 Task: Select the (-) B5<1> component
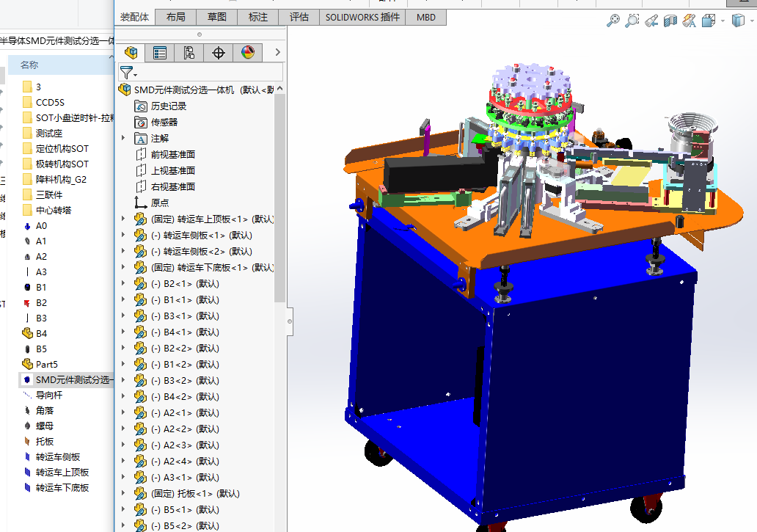pyautogui.click(x=185, y=509)
